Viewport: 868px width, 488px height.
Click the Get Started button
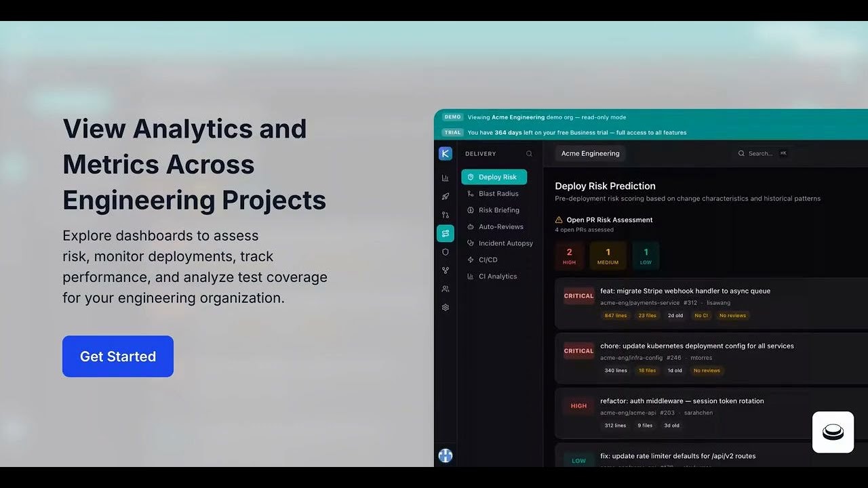click(118, 357)
